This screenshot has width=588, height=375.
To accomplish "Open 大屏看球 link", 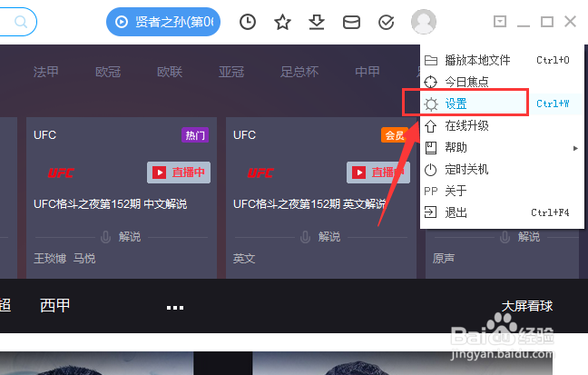I will click(x=527, y=306).
